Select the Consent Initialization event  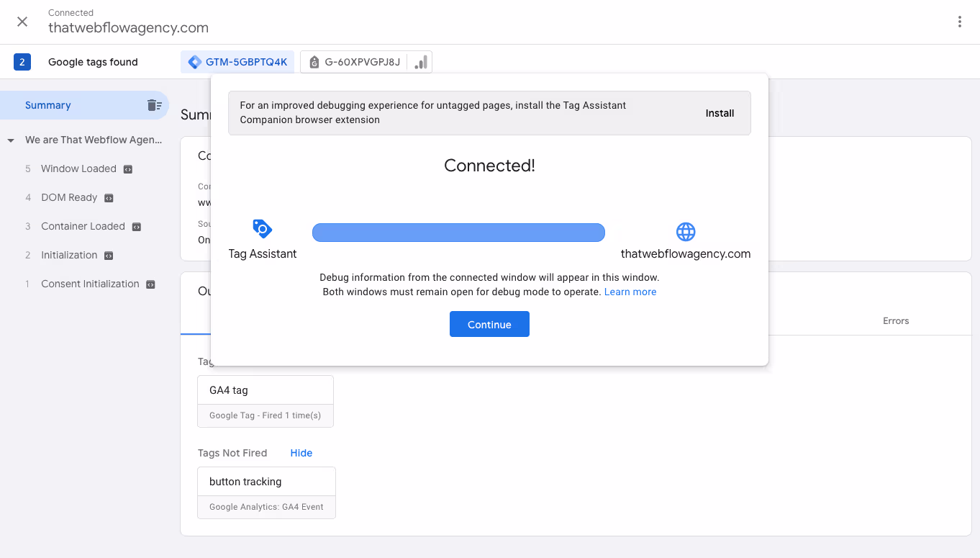[x=90, y=284]
